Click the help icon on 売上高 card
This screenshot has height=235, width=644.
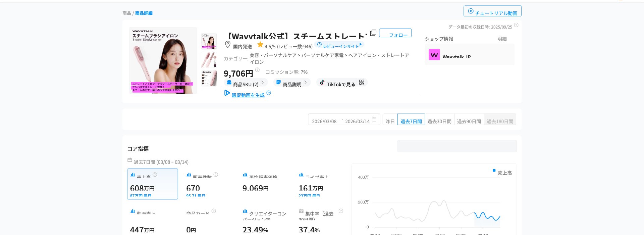155,174
